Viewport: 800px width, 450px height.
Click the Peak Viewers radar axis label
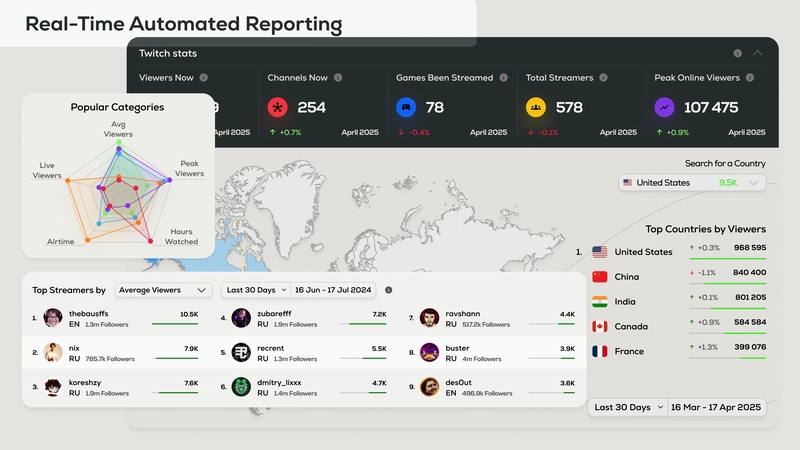pos(189,168)
